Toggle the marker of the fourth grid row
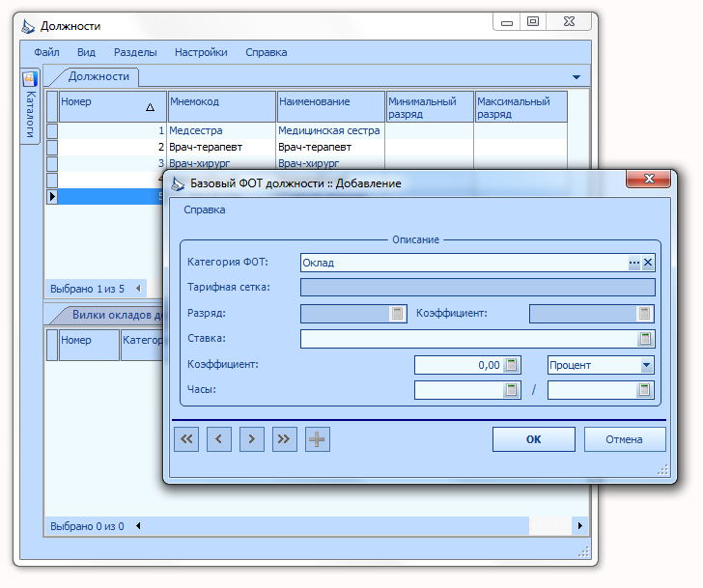This screenshot has height=588, width=703. pos(52,180)
